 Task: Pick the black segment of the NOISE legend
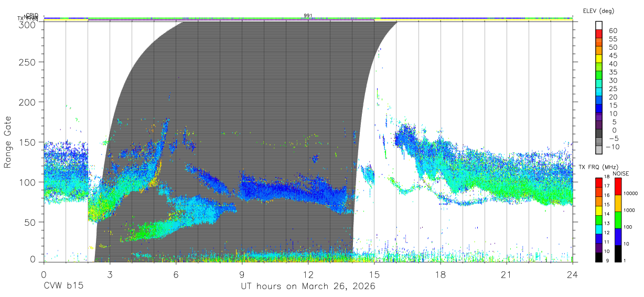[x=617, y=253]
